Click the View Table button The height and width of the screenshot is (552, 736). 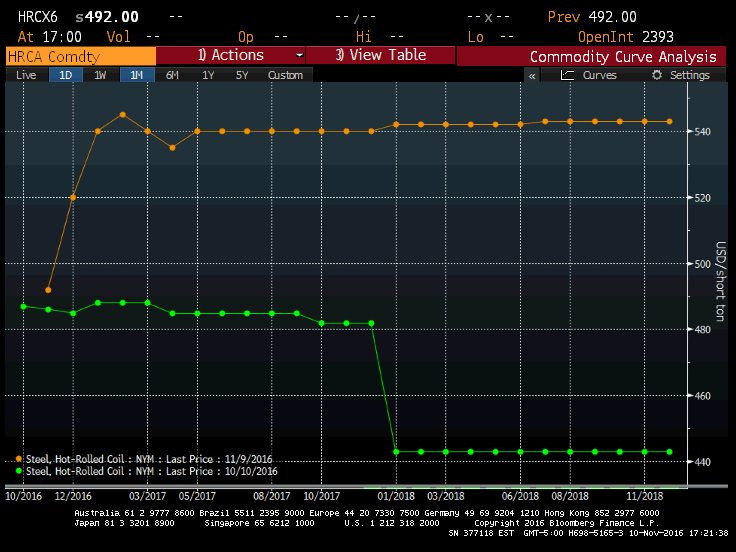(380, 56)
